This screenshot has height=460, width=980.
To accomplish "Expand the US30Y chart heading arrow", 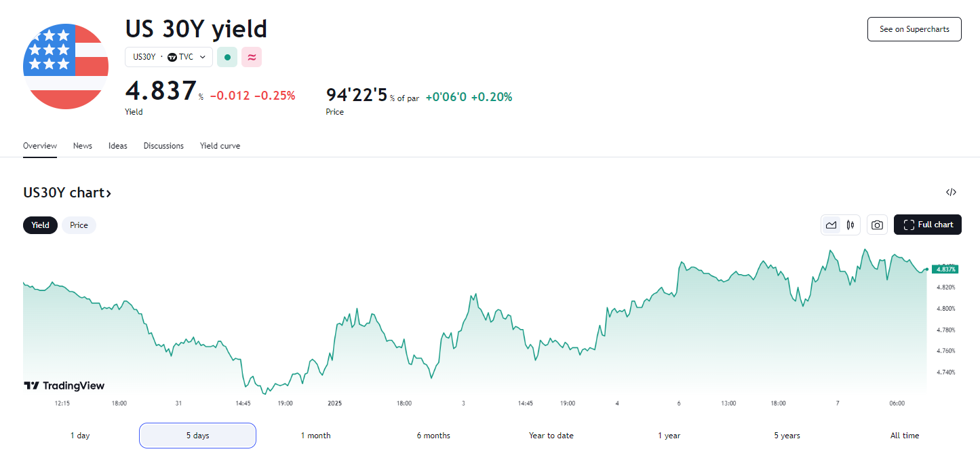I will click(x=109, y=193).
